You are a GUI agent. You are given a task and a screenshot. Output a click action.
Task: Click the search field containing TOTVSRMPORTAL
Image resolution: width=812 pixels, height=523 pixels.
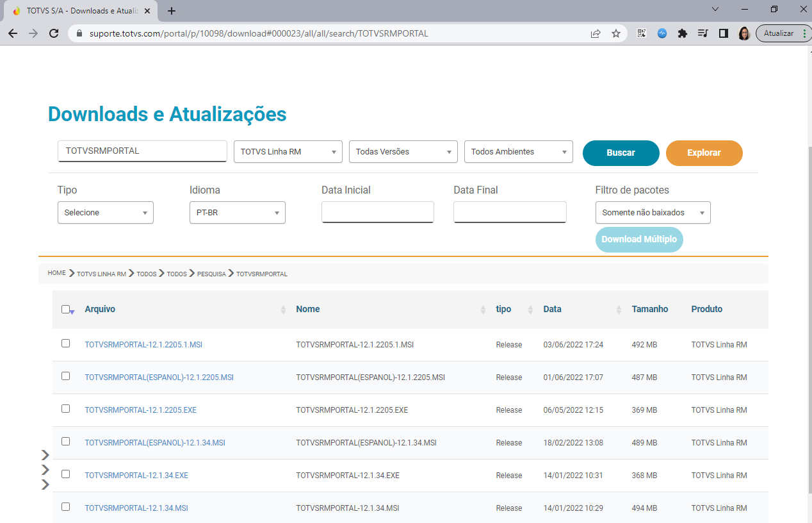(142, 151)
